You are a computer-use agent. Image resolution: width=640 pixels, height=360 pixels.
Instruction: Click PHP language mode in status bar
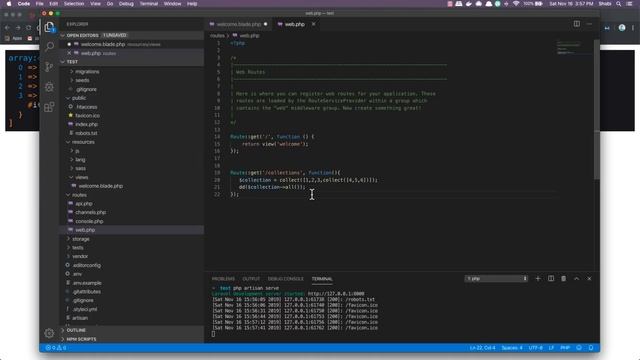click(565, 348)
